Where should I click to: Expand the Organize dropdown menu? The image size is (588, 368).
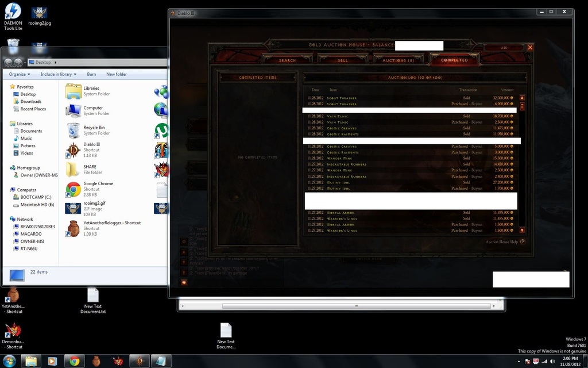point(19,74)
